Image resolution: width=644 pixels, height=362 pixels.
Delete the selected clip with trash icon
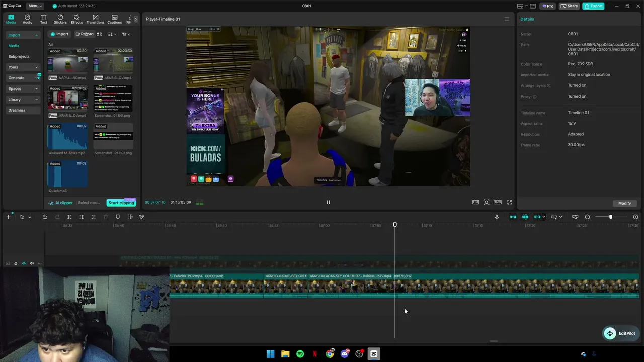106,217
